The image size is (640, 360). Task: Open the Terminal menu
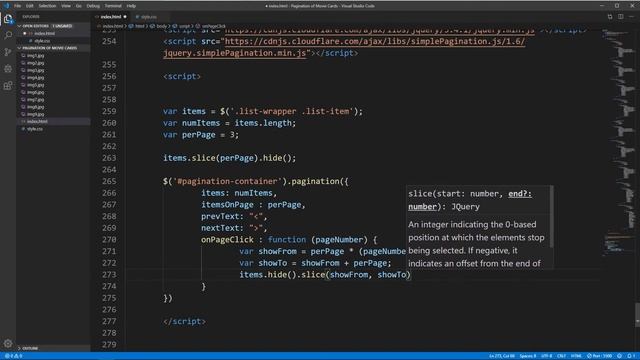point(113,6)
